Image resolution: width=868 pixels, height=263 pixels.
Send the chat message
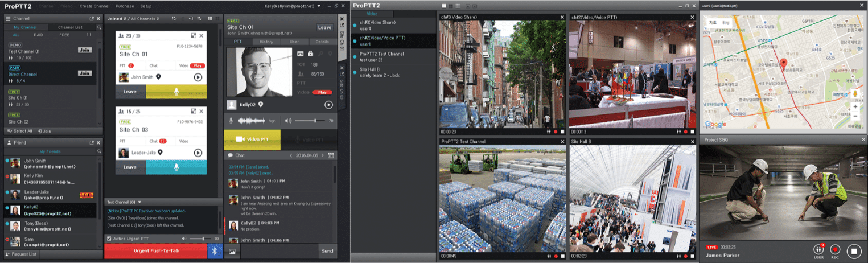point(327,251)
